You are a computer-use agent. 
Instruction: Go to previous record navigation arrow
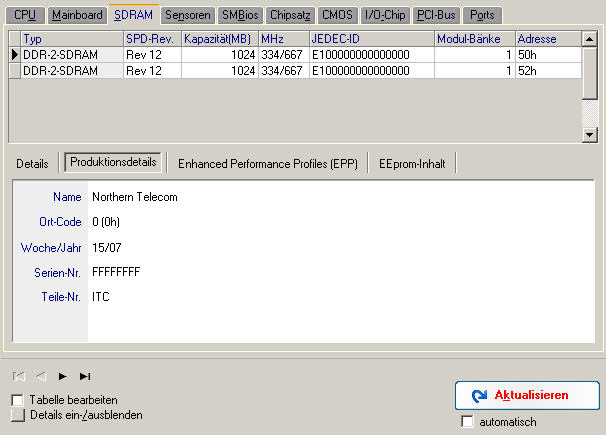(41, 376)
